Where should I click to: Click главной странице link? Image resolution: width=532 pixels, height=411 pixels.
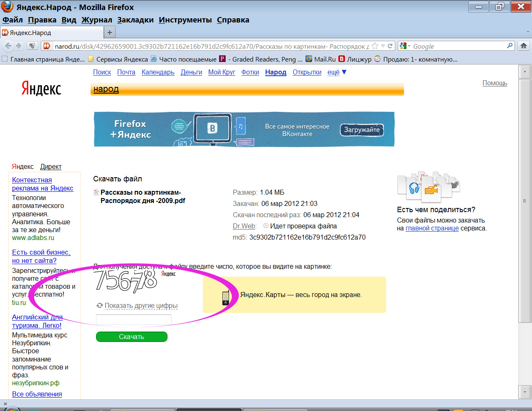pos(432,228)
